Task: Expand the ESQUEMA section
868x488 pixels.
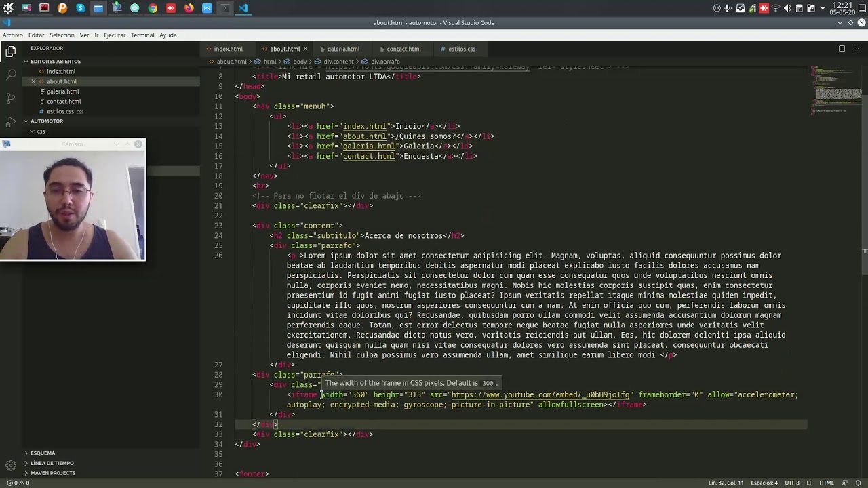Action: 43,453
